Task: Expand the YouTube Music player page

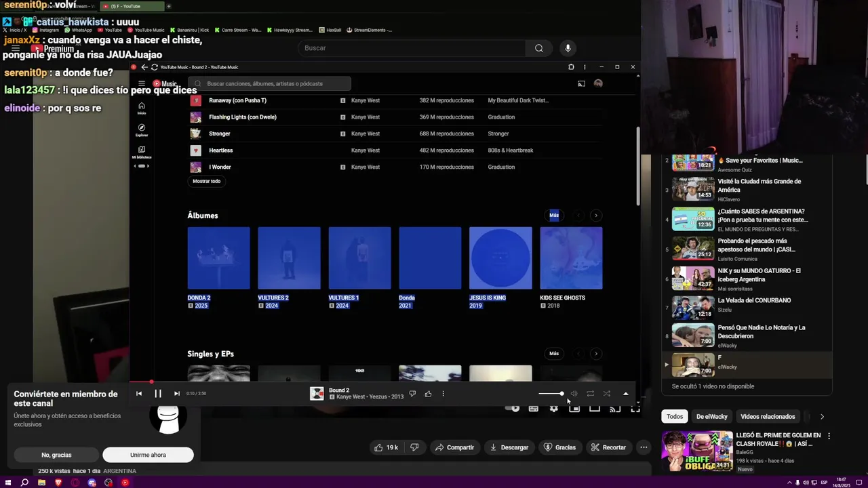Action: click(625, 394)
